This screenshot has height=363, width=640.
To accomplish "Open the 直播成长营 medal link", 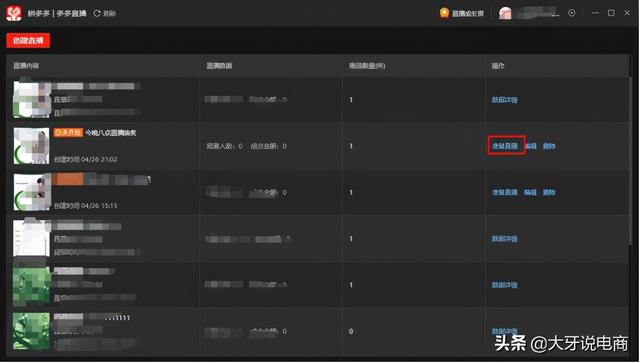I will 462,13.
